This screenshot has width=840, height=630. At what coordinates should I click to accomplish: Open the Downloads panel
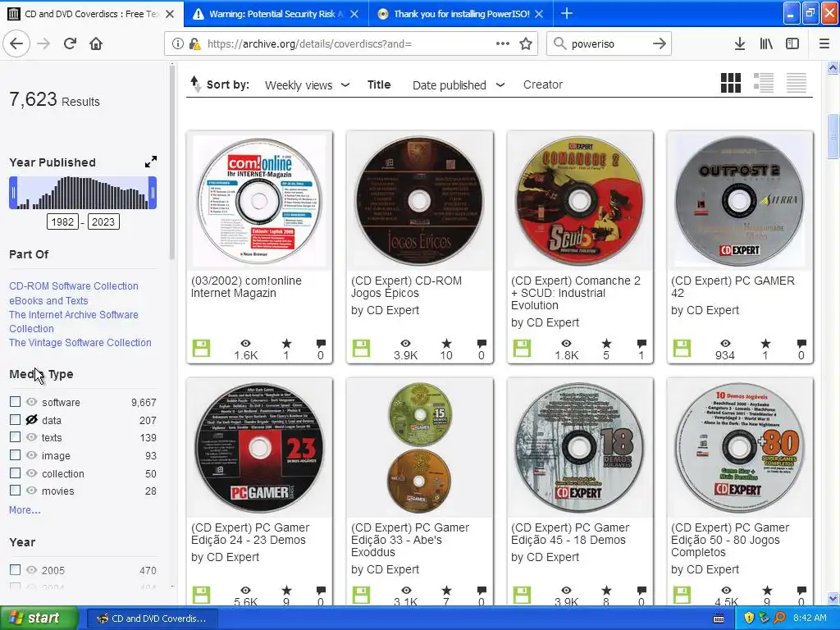[739, 44]
